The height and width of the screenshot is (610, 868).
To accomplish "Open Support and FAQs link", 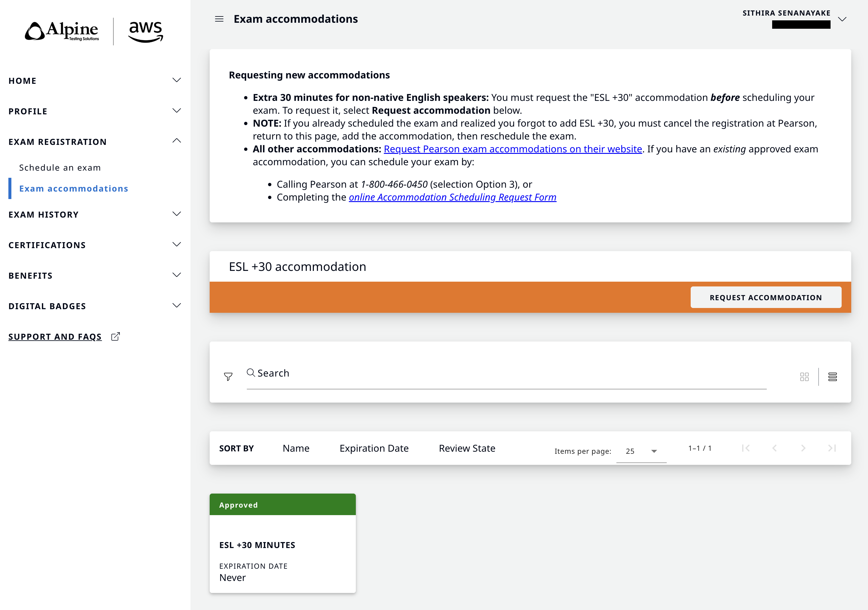I will pos(55,336).
